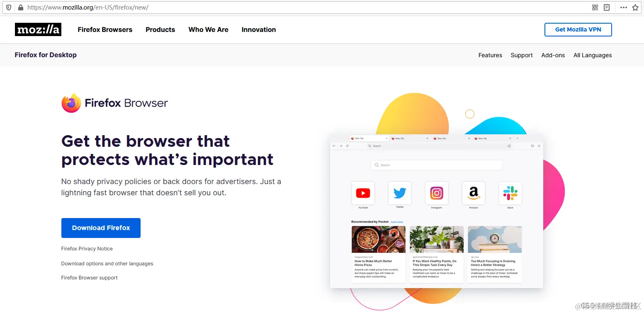This screenshot has height=313, width=644.
Task: Click the Download Firefox button
Action: [x=101, y=228]
